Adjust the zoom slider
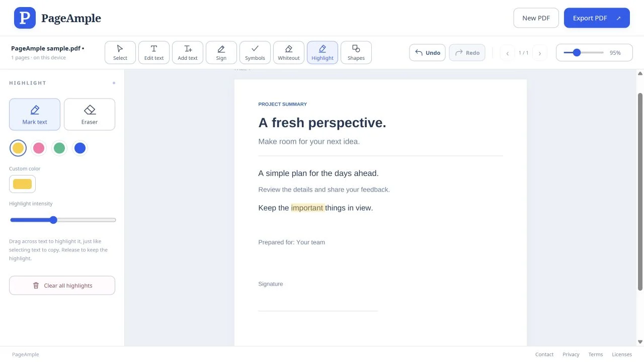Screen dimensions: 644x362 [584, 53]
